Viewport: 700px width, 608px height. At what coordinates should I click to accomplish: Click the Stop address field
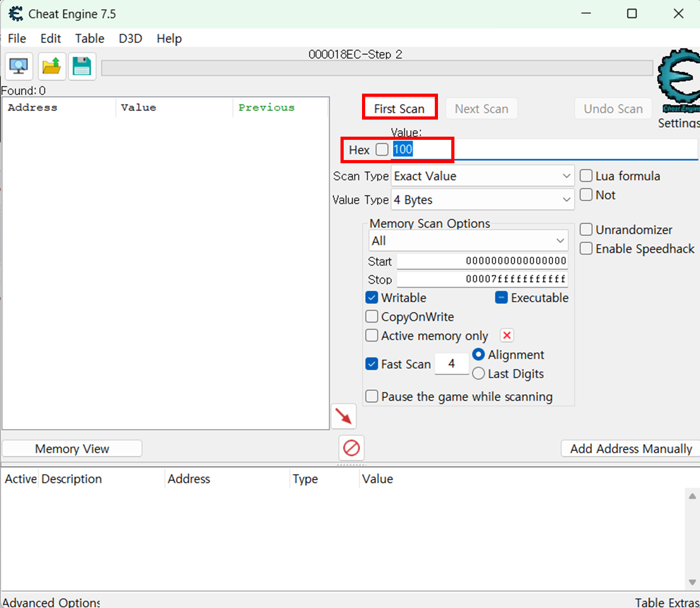coord(482,280)
